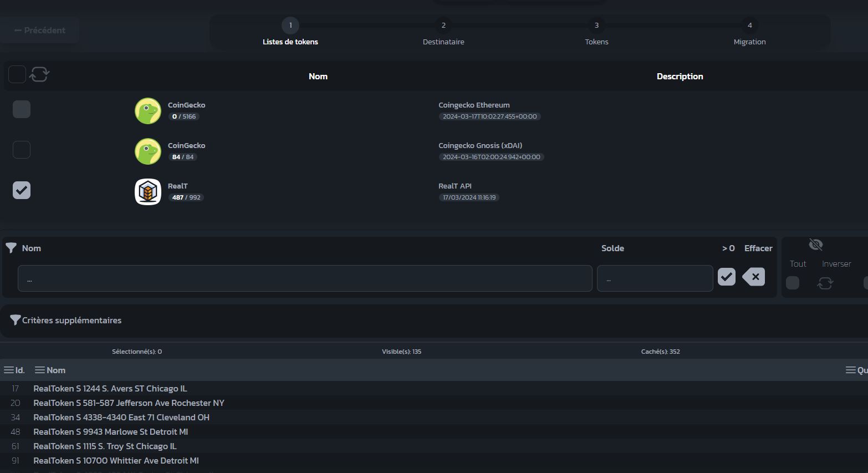Click the crossed-out eye hidden icon
The width and height of the screenshot is (868, 473).
[816, 245]
